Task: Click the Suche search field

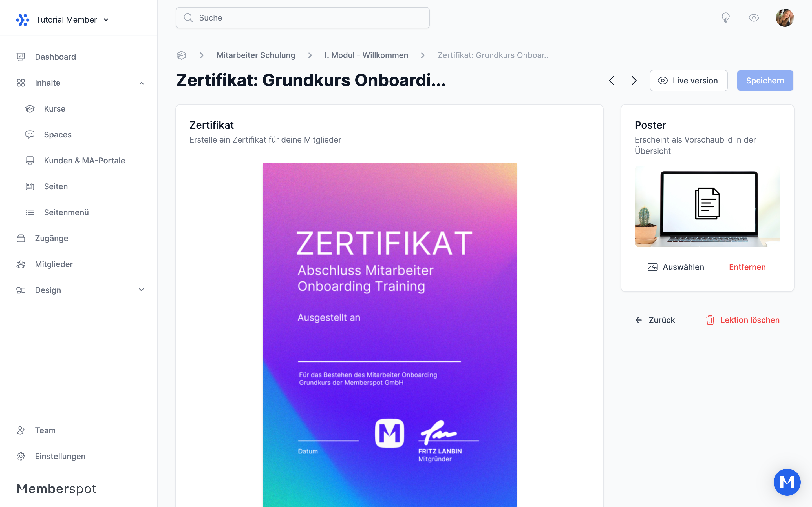Action: [x=303, y=18]
